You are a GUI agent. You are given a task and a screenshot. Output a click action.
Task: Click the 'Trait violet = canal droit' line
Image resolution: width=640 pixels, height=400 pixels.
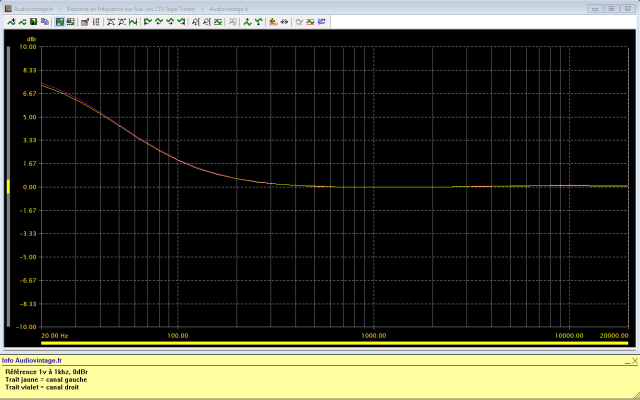click(42, 387)
